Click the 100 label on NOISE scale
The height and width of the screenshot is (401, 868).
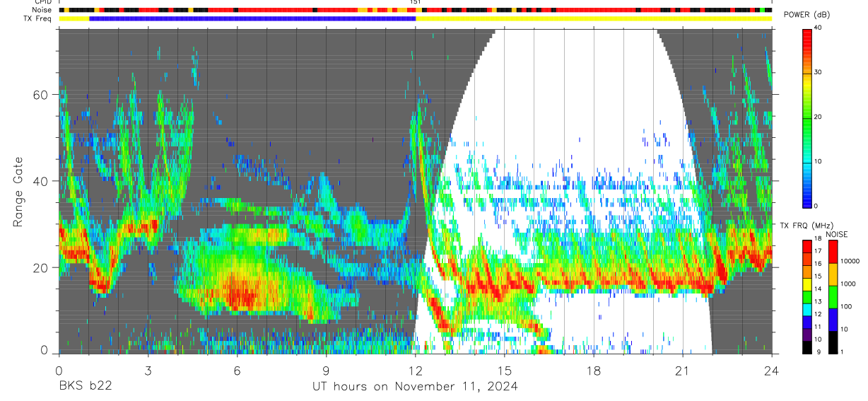pyautogui.click(x=846, y=306)
